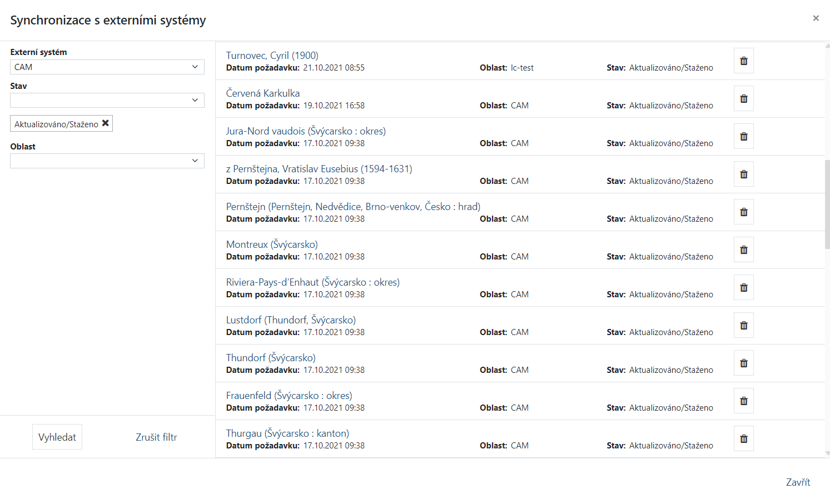This screenshot has height=504, width=830.
Task: Remove Riviera-Pays-d'Enhaut entry with trash icon
Action: click(743, 288)
